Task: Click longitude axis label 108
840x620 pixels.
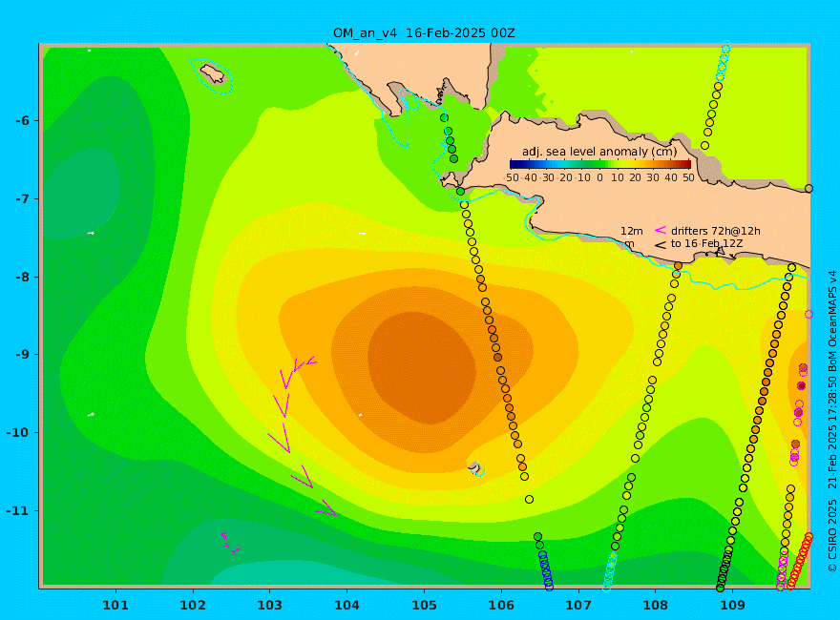Action: tap(655, 605)
